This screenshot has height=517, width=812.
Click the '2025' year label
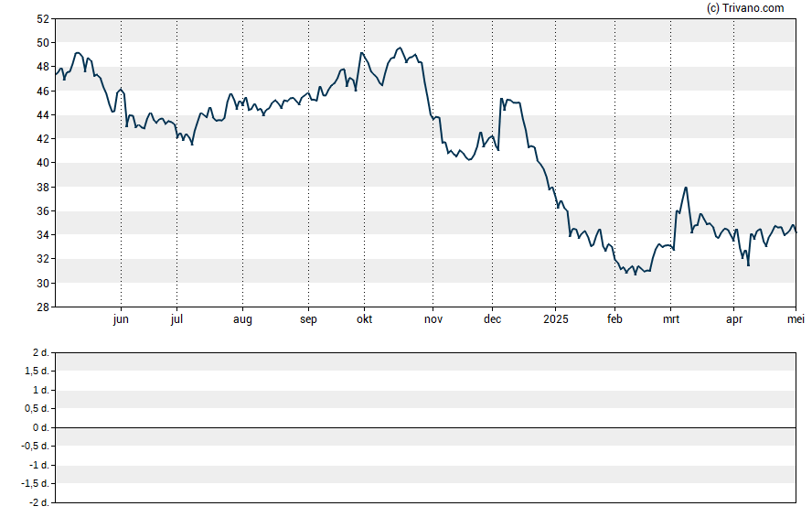click(x=555, y=319)
